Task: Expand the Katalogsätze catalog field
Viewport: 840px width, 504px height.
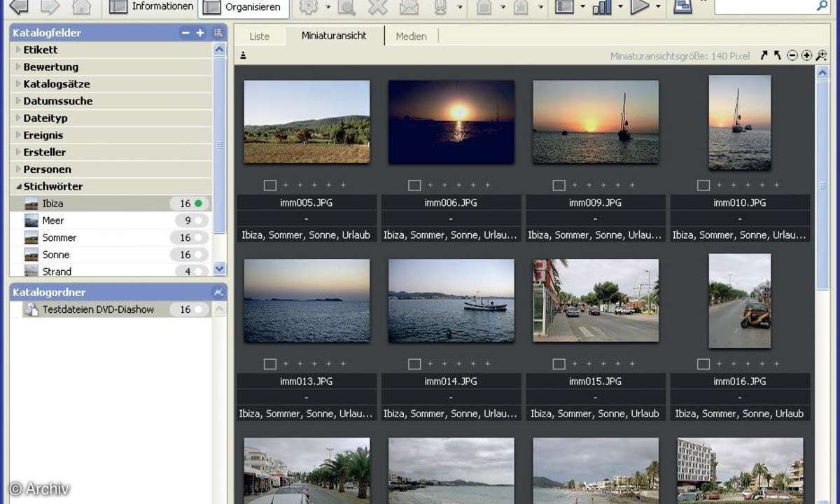Action: click(18, 84)
